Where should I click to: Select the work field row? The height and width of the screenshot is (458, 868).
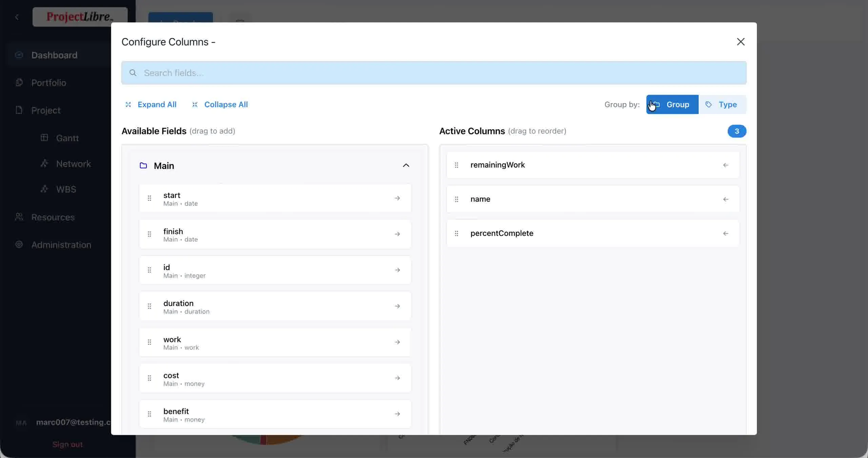click(x=275, y=342)
